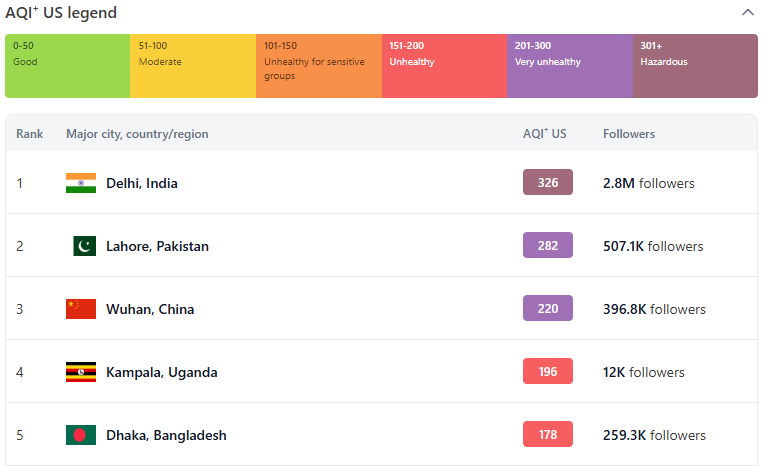Click the India flag icon

tap(81, 183)
